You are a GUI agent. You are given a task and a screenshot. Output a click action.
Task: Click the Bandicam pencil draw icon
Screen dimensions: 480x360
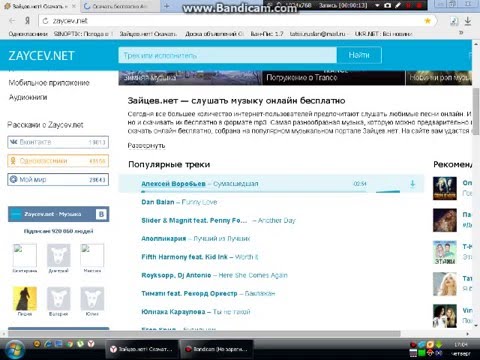(x=398, y=5)
